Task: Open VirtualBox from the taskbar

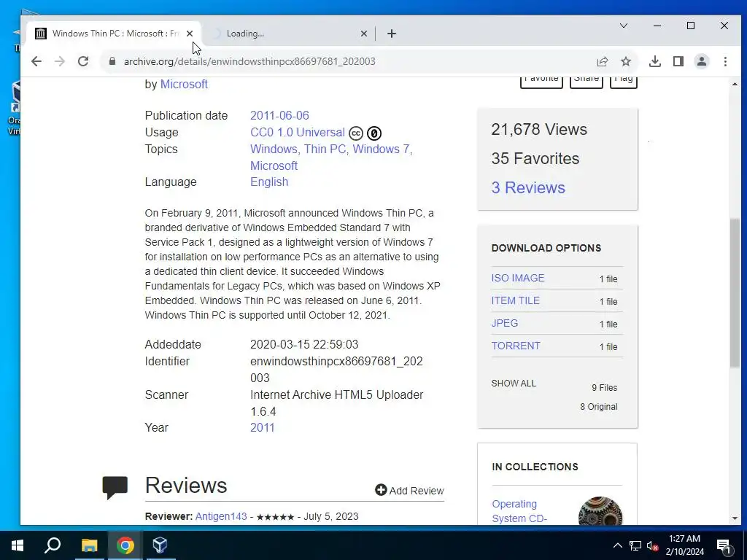Action: [160, 545]
